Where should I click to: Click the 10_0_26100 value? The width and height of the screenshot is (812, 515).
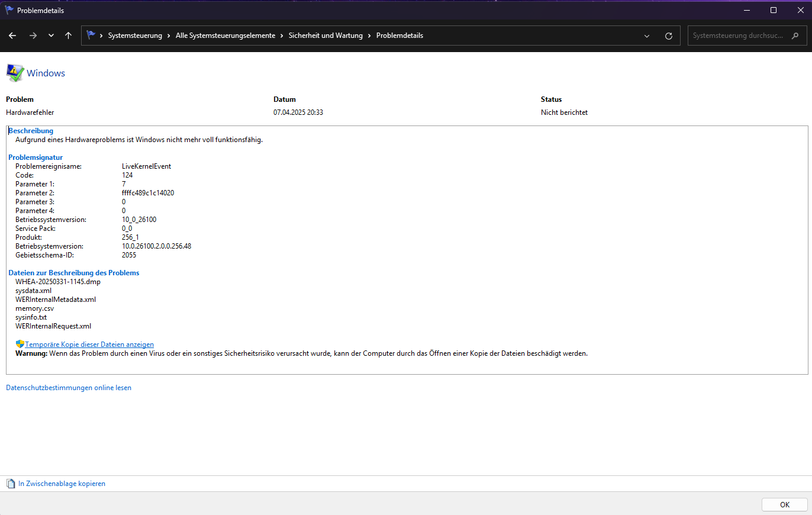tap(139, 220)
